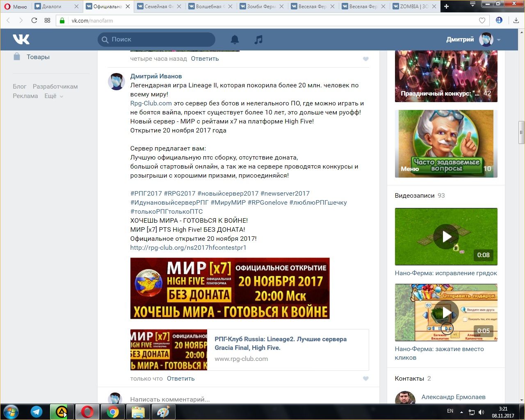Image resolution: width=525 pixels, height=420 pixels.
Task: Open the РПГ-Клуб Russia link preview title
Action: (281, 343)
